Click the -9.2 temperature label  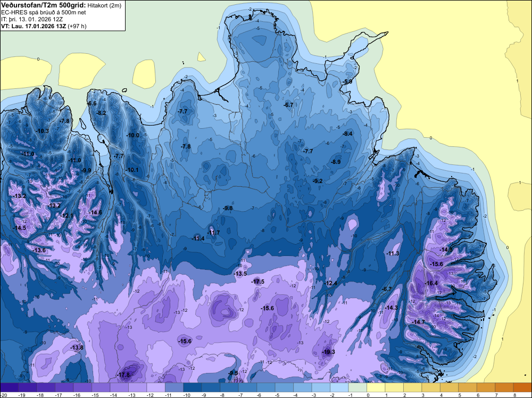(x=318, y=181)
